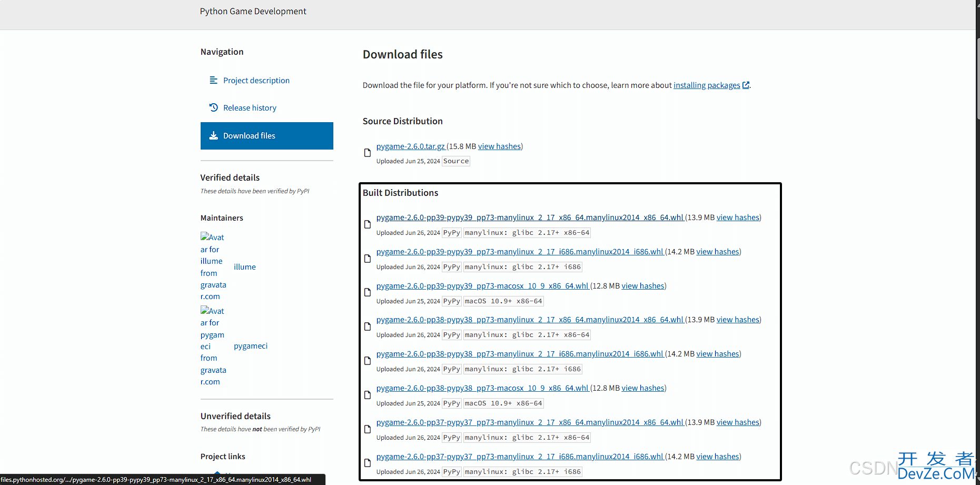Download pp37 manylinux i686 wheel
980x485 pixels.
pyautogui.click(x=520, y=457)
